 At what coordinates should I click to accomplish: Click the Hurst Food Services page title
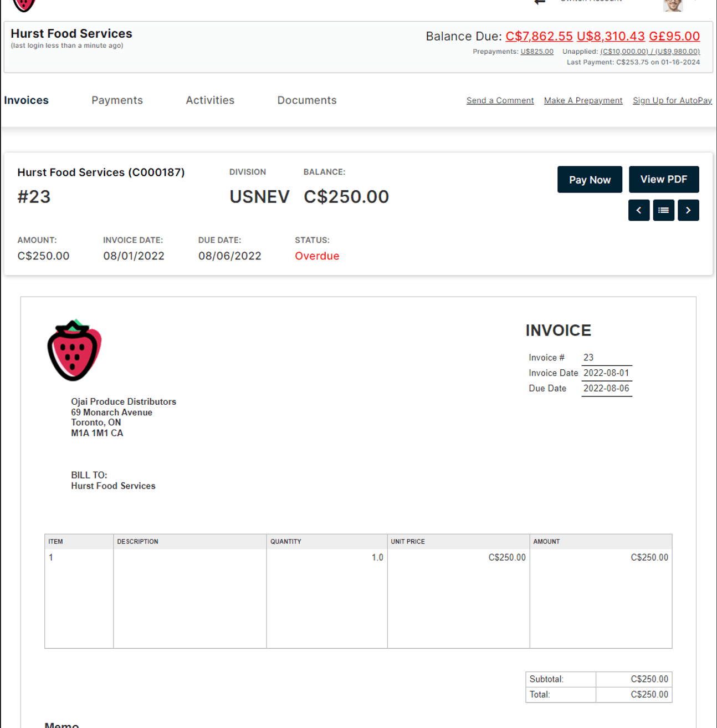[x=71, y=33]
